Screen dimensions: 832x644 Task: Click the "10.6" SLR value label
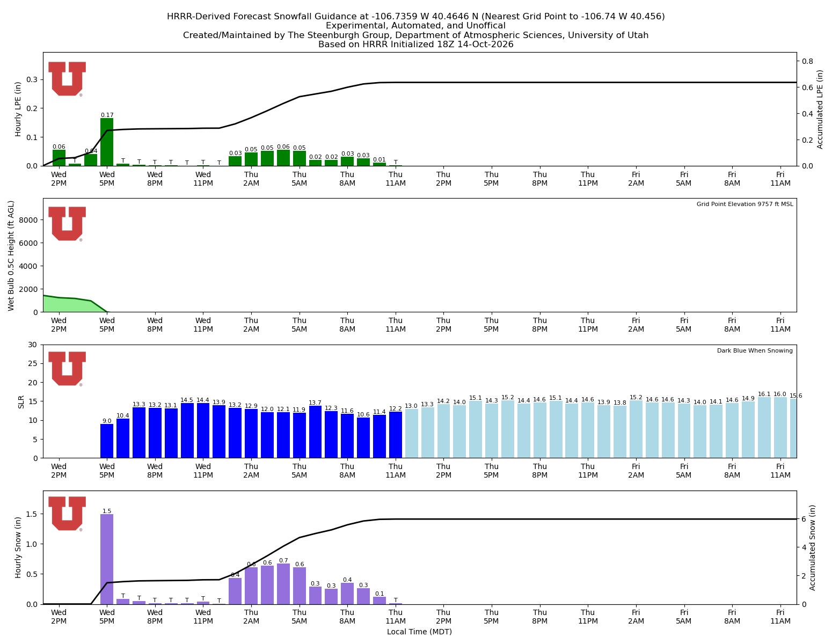point(363,414)
